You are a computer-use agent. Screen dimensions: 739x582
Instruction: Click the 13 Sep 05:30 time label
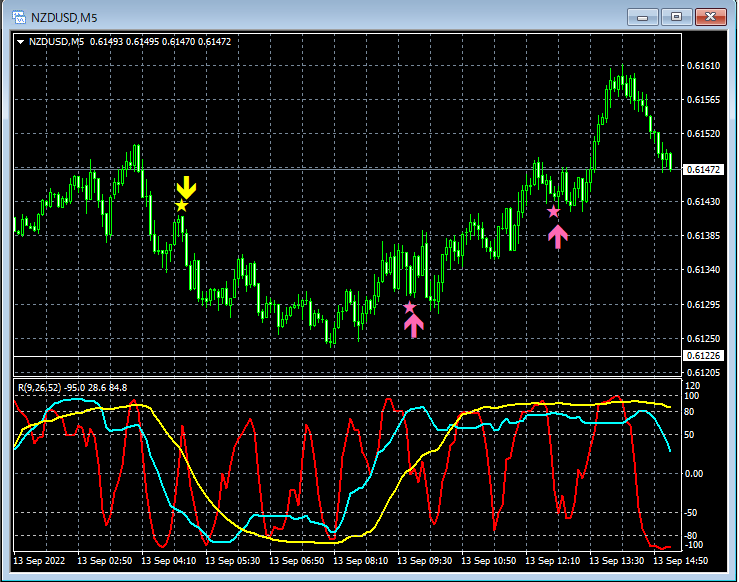(233, 561)
